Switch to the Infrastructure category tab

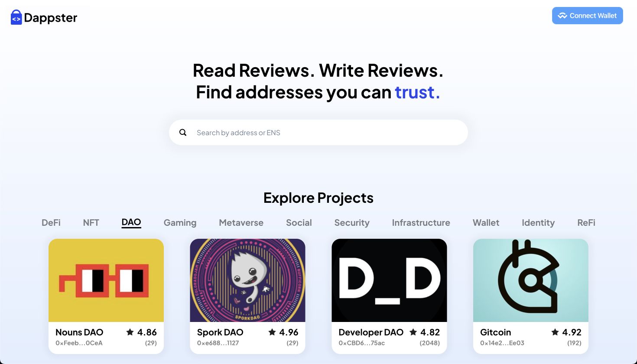click(x=421, y=223)
